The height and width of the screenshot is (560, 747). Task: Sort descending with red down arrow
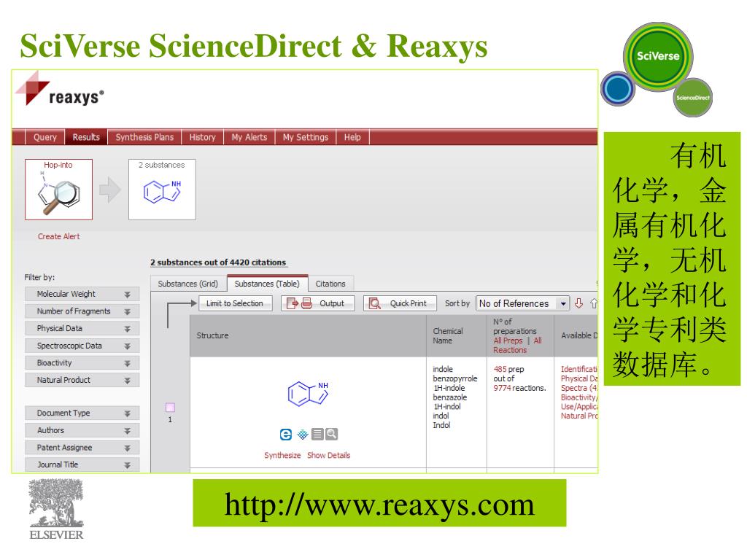point(578,303)
